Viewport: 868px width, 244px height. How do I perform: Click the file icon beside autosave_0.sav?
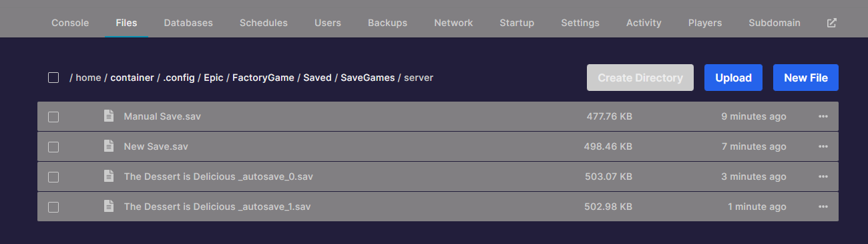pos(108,176)
